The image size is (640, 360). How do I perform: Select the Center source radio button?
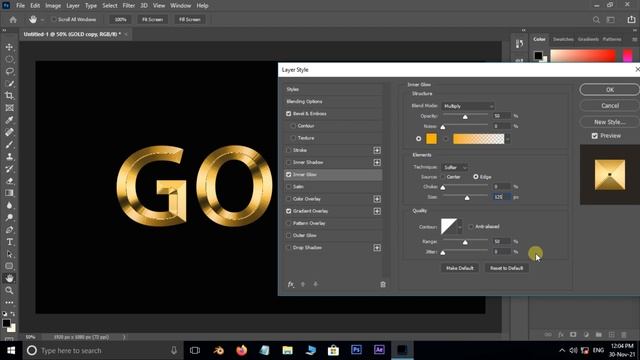point(442,177)
